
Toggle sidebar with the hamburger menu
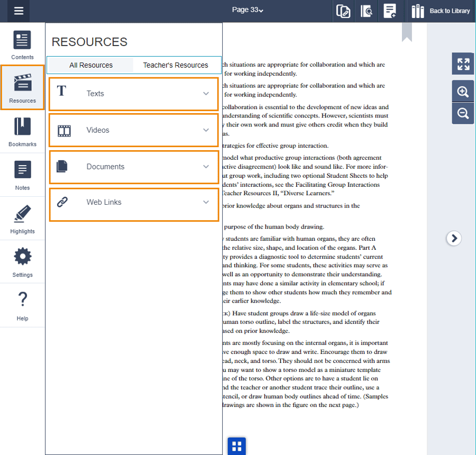coord(19,11)
